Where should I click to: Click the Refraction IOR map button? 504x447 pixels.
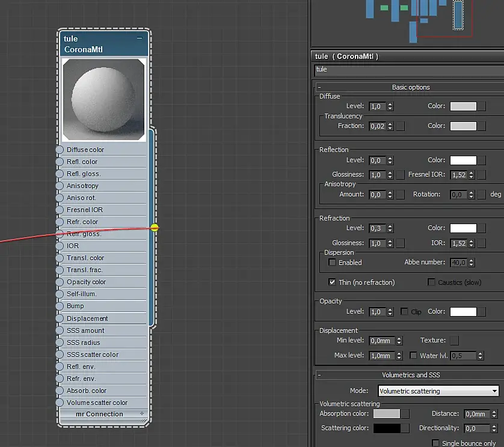coord(482,243)
